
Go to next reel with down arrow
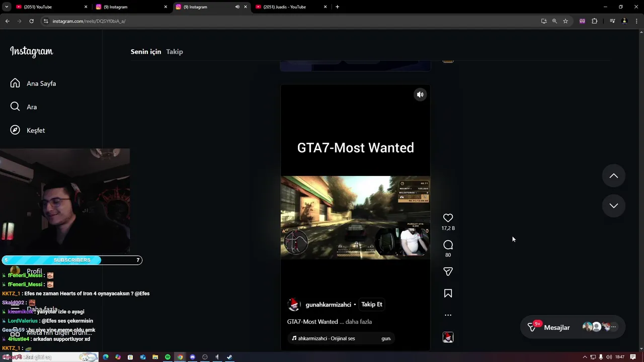pyautogui.click(x=614, y=205)
